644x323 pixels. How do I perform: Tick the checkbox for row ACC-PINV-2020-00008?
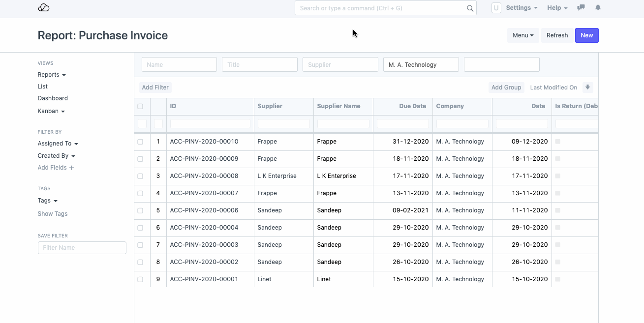pos(140,176)
